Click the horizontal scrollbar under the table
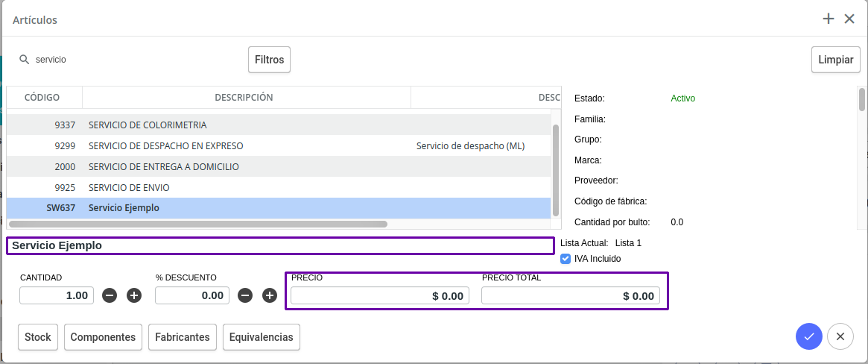868x364 pixels. pos(198,225)
